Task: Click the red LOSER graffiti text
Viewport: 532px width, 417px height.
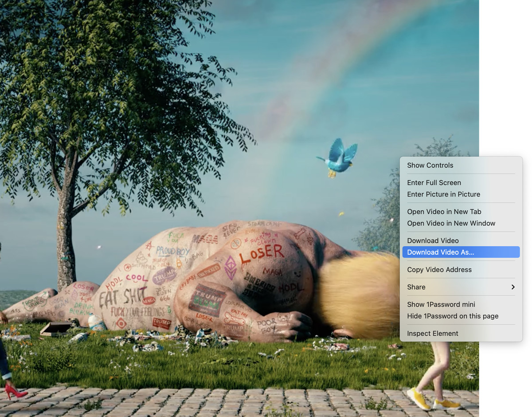Action: tap(262, 254)
